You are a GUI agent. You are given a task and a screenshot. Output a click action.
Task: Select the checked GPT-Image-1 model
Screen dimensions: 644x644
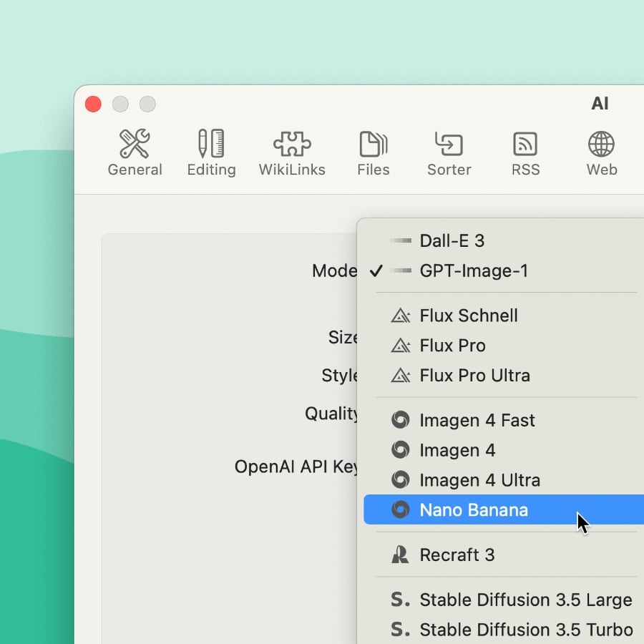tap(474, 271)
